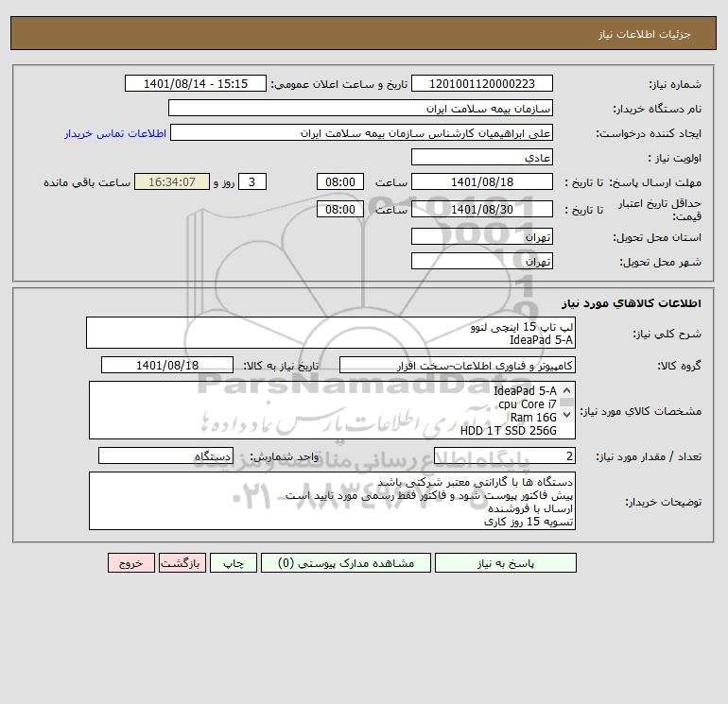Click the item specifications text area 'IdeaPad 5-A'

(332, 410)
